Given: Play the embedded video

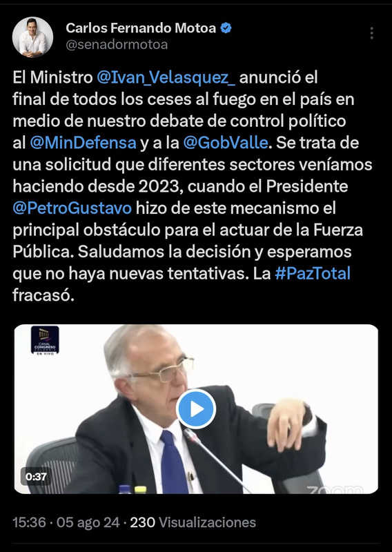Looking at the screenshot, I should pos(196,408).
